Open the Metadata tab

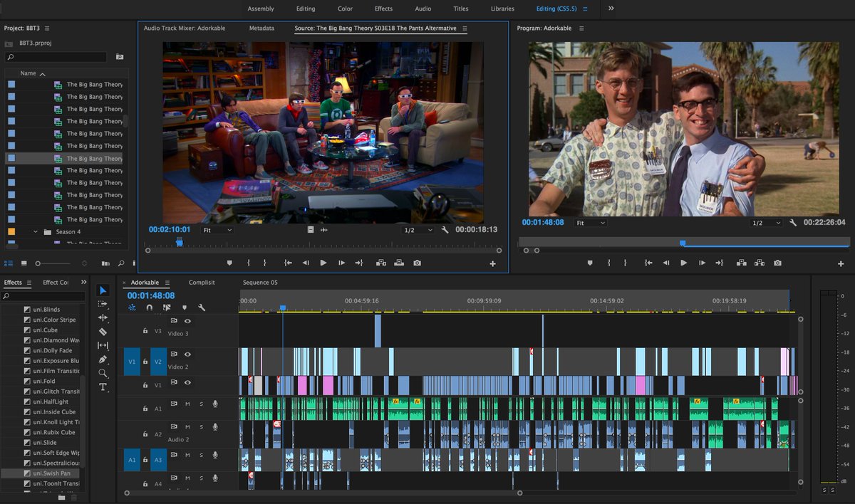click(x=261, y=28)
